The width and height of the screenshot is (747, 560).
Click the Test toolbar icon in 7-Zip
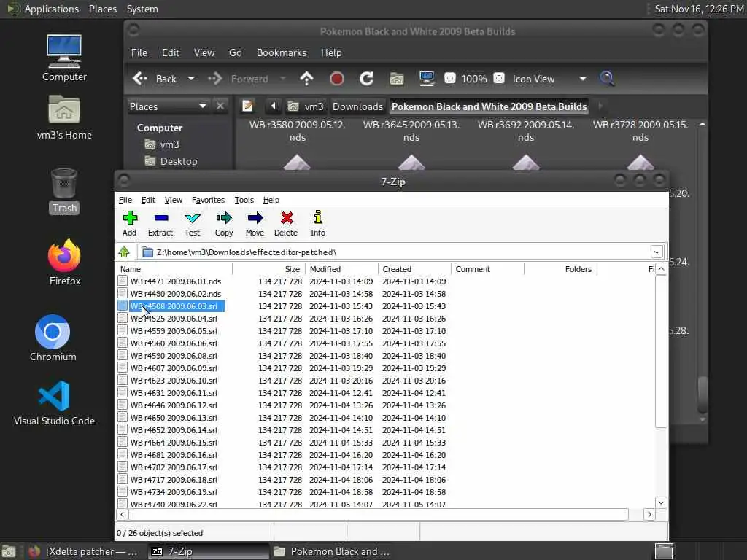(193, 219)
